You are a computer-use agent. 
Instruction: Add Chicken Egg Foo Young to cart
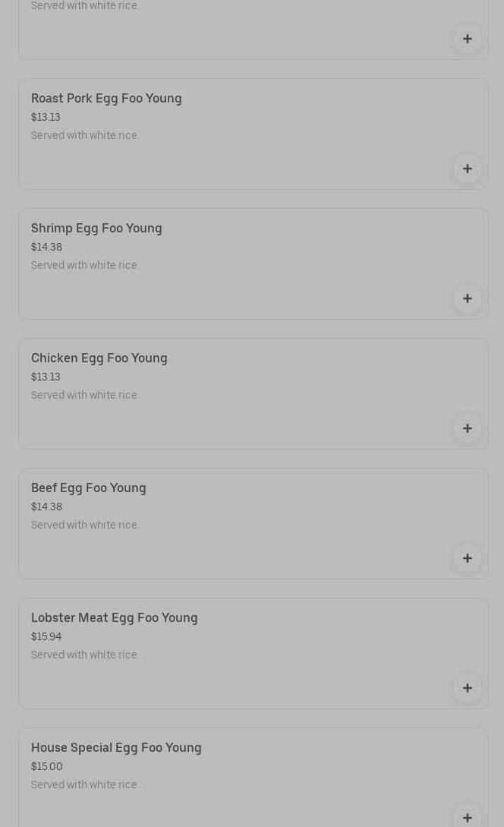coord(468,428)
